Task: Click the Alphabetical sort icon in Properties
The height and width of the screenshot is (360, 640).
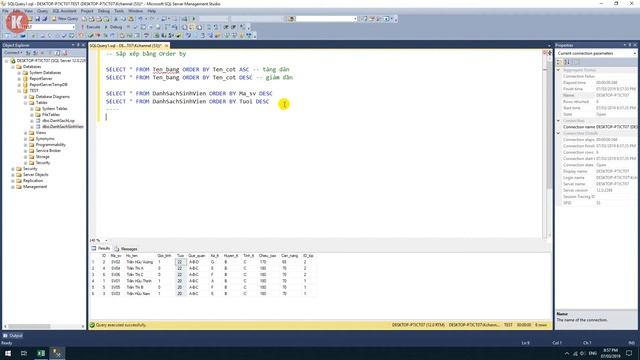Action: [567, 62]
